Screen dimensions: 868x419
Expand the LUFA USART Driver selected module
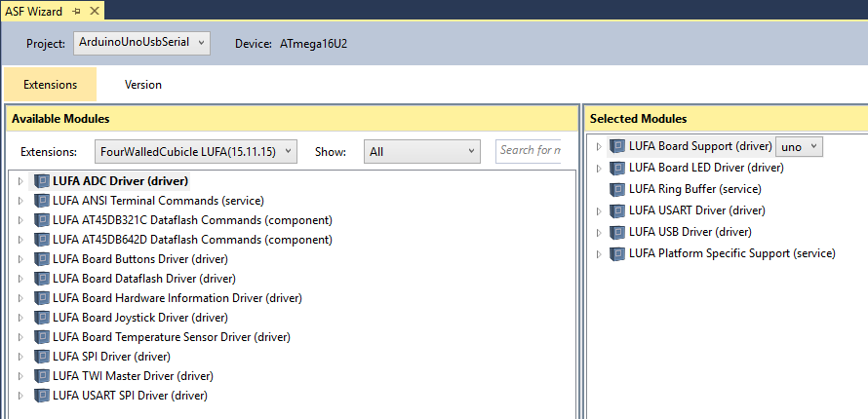pos(599,211)
